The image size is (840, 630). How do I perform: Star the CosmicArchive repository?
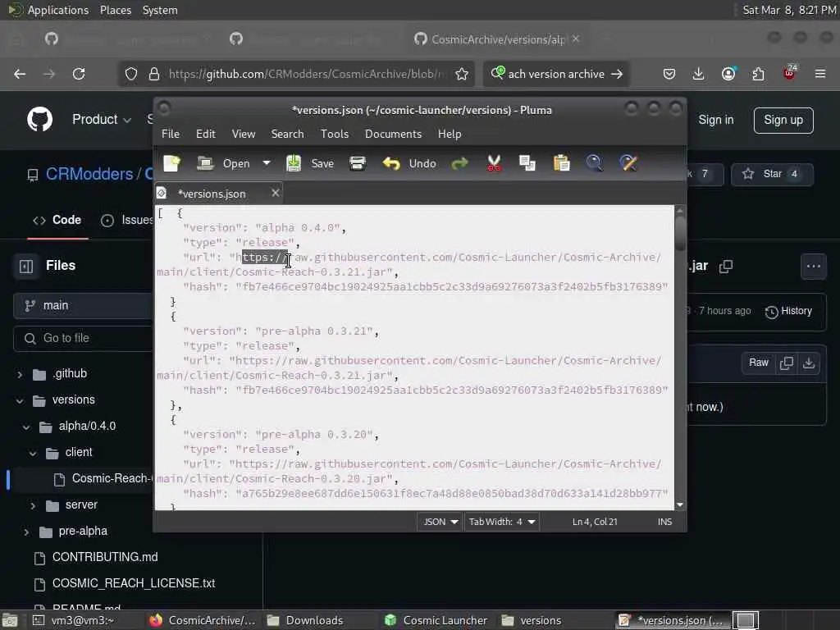click(772, 174)
